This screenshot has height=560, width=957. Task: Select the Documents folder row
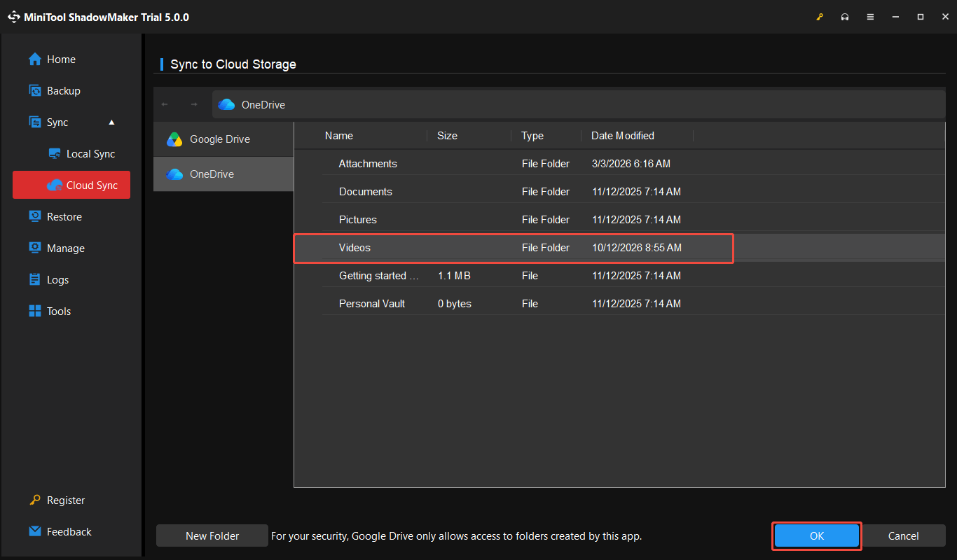[x=619, y=192]
